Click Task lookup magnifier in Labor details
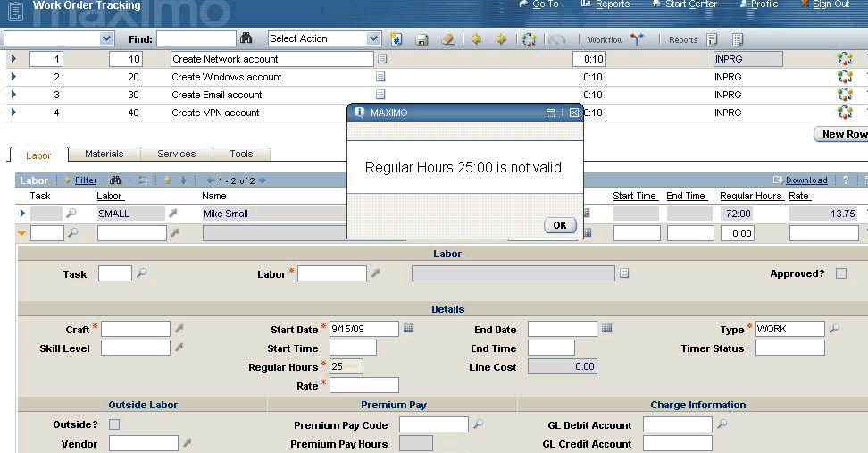 click(x=142, y=273)
